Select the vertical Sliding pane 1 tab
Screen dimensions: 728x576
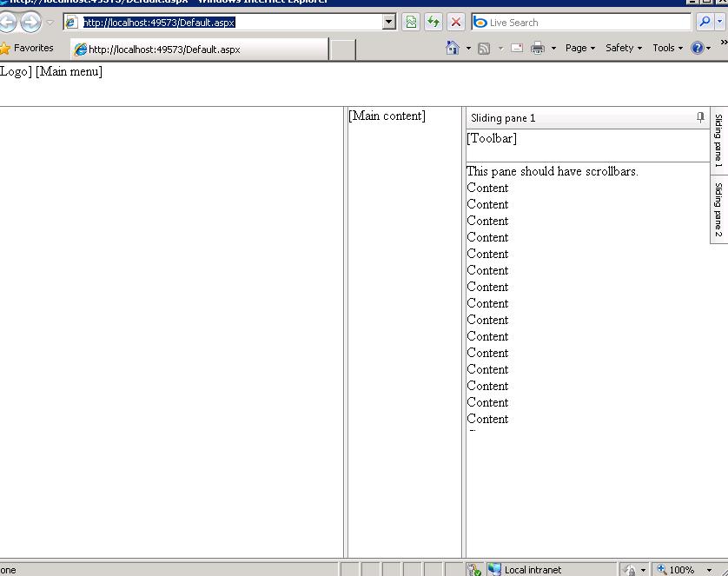coord(718,140)
